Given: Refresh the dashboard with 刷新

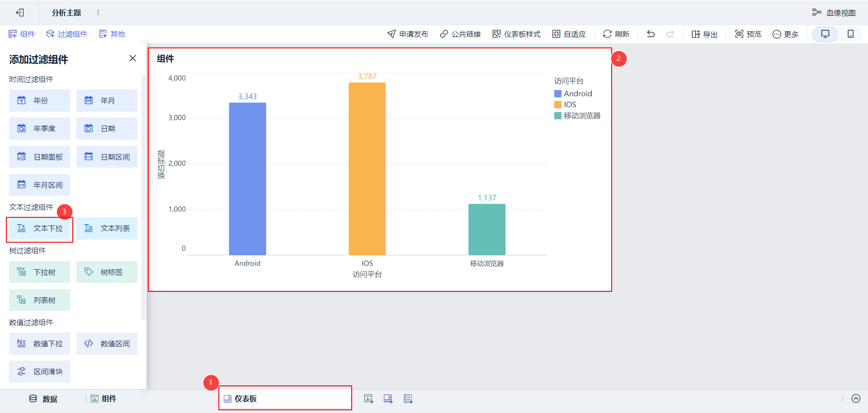Looking at the screenshot, I should pyautogui.click(x=616, y=34).
